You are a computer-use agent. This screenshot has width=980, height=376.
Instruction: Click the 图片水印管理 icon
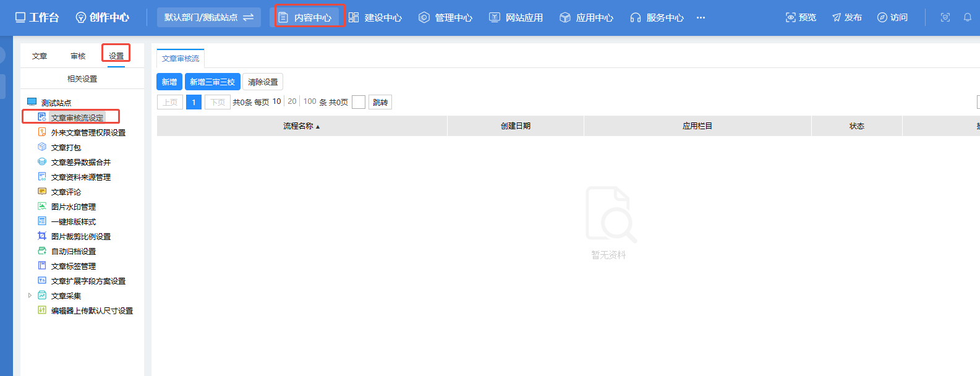click(42, 206)
